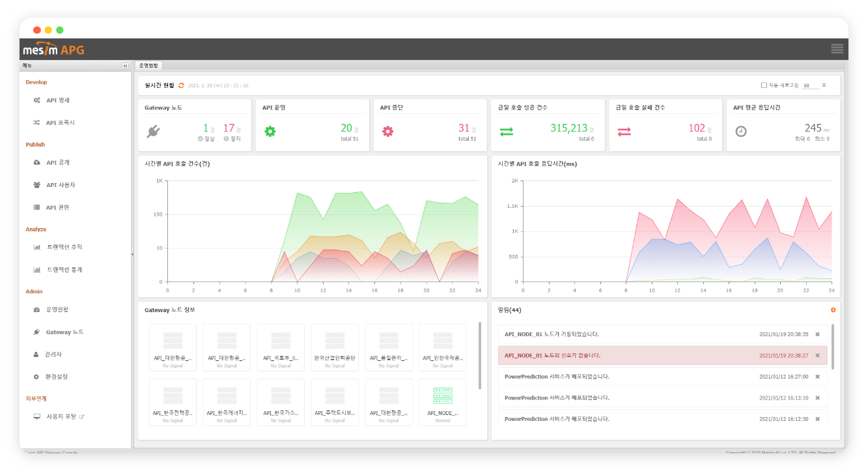Image resolution: width=868 pixels, height=475 pixels.
Task: Click the green gear icon for API 운영
Action: (x=270, y=131)
